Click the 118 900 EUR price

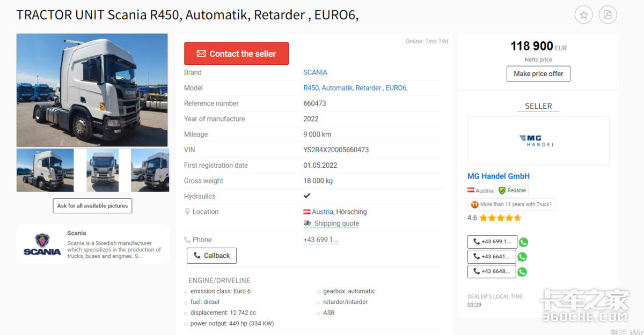(538, 47)
